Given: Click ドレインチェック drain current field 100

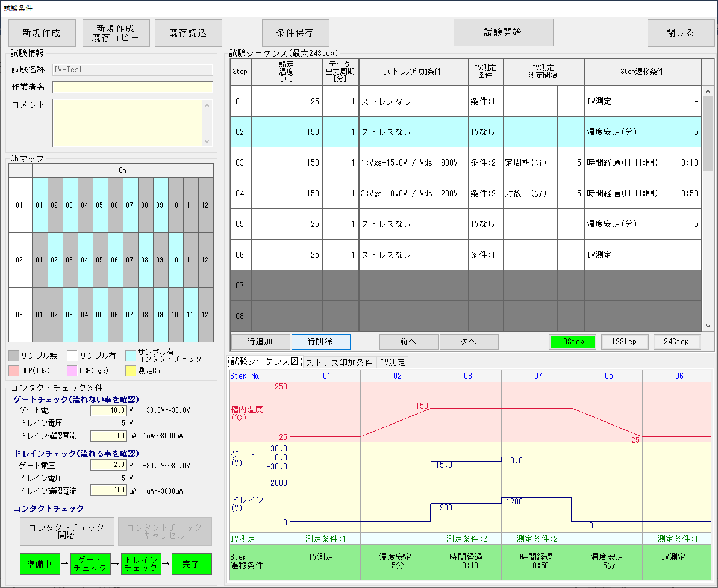Looking at the screenshot, I should [x=108, y=490].
